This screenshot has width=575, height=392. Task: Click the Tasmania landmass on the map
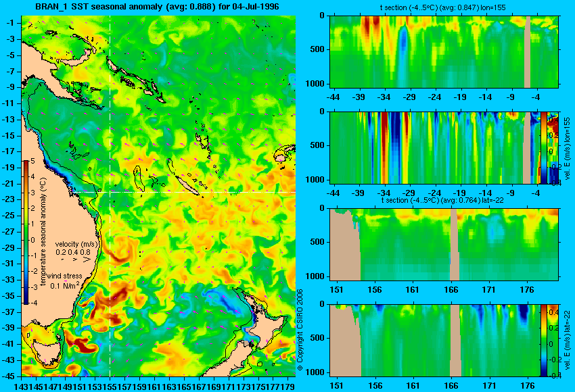(47, 353)
